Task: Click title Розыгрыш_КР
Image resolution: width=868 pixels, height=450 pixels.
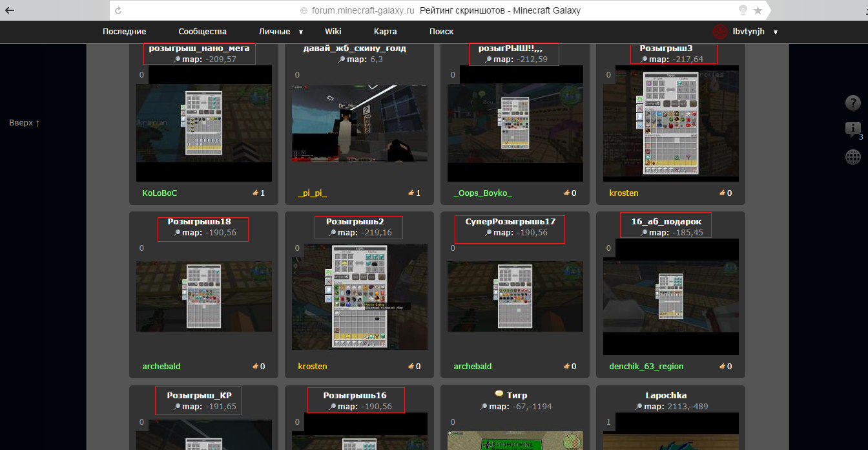Action: pos(199,395)
